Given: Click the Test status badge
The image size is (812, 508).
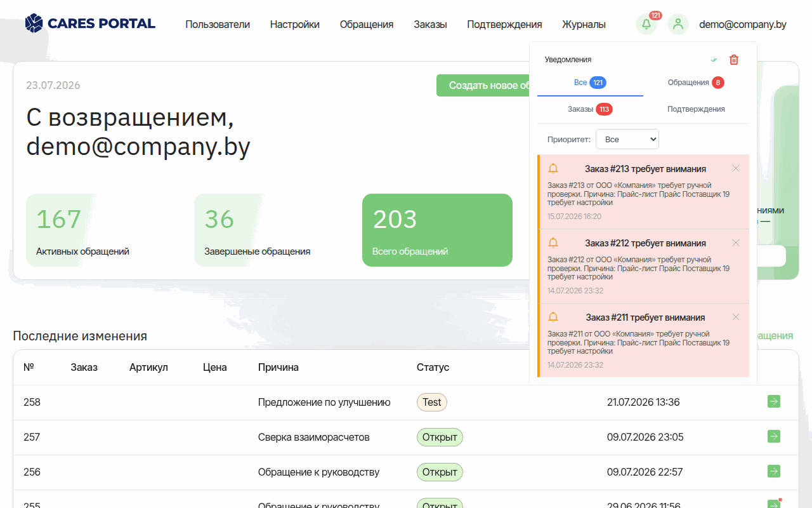Looking at the screenshot, I should [x=432, y=402].
